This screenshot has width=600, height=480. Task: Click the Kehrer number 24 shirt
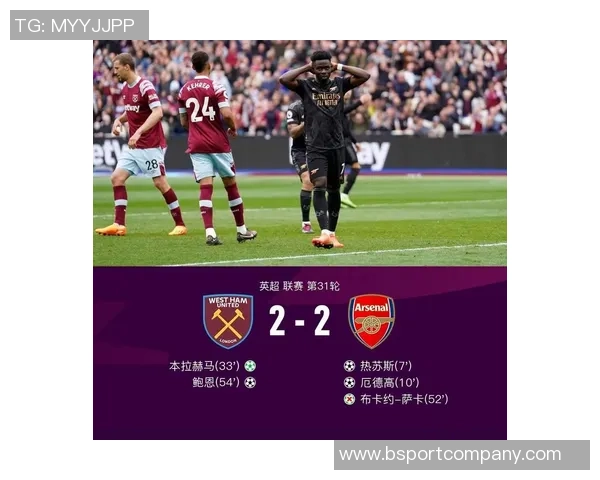[205, 115]
